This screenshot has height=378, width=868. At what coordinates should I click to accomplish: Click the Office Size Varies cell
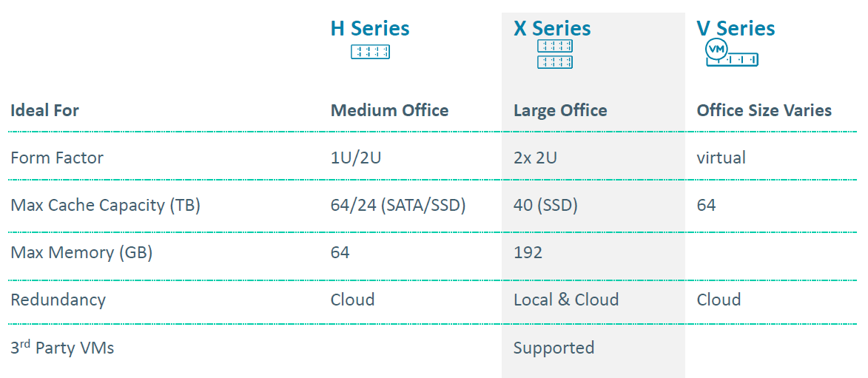coord(764,110)
